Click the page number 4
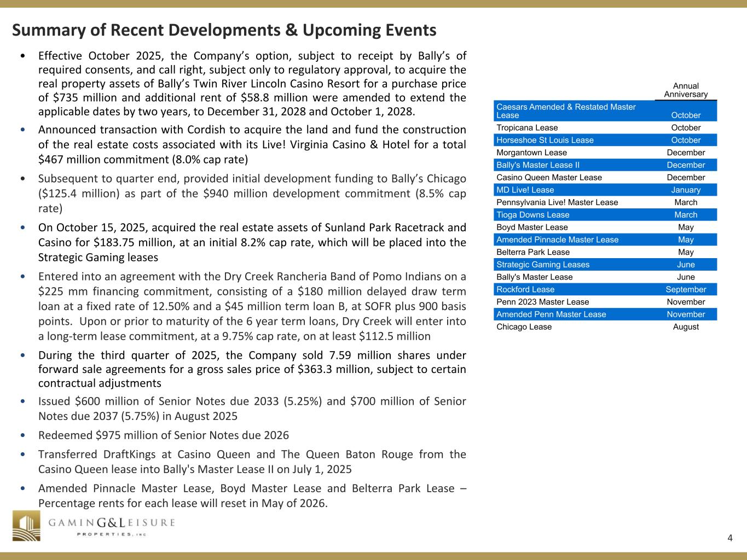 730,538
